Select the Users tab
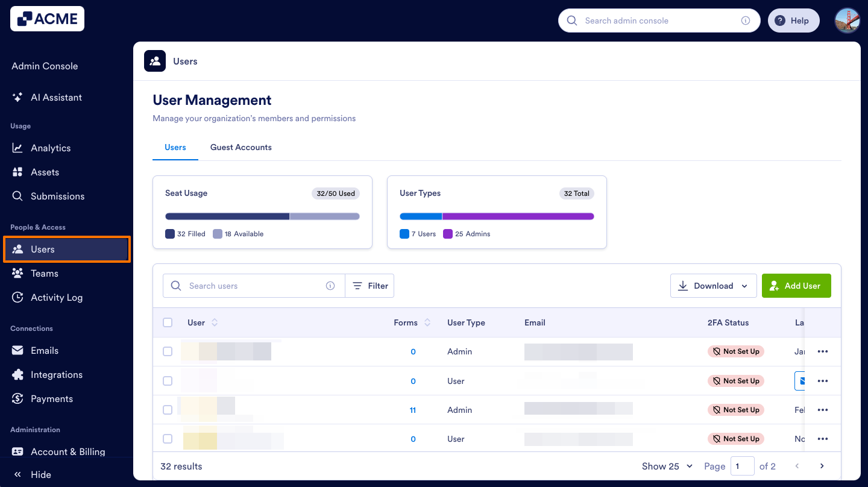The image size is (868, 487). (x=175, y=147)
